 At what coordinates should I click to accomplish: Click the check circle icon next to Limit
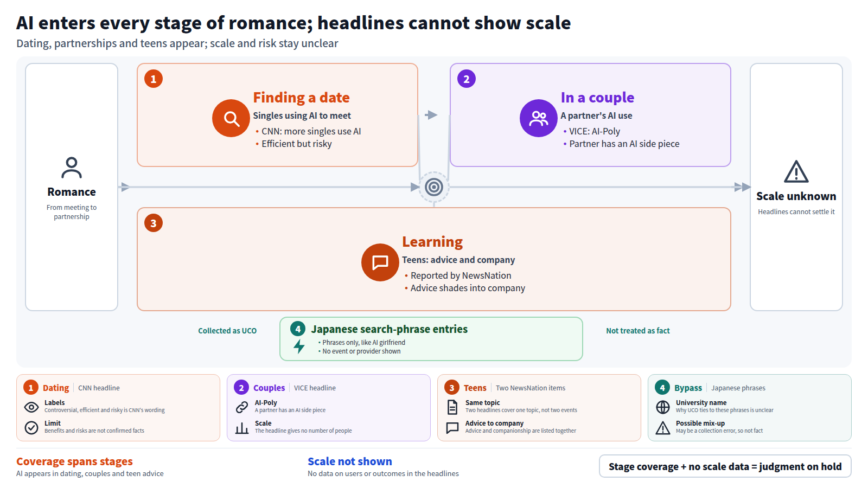click(31, 428)
